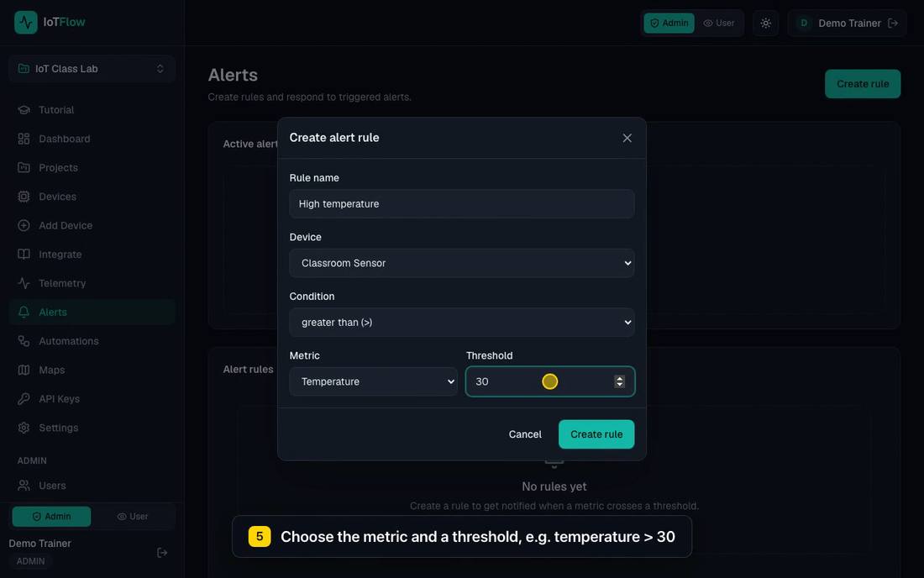Click the Users people icon
Screen dimensions: 924x578
24,486
